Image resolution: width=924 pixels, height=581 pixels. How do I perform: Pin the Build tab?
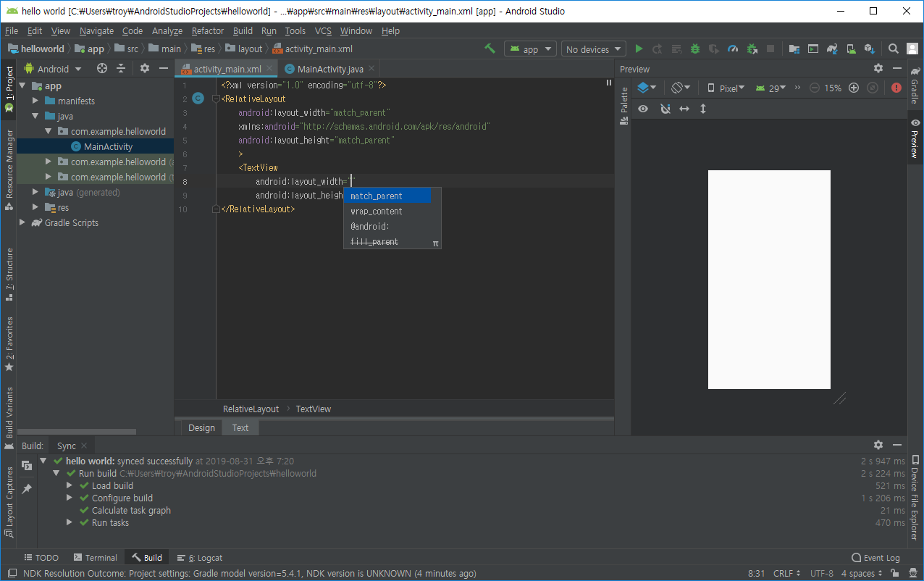click(27, 489)
